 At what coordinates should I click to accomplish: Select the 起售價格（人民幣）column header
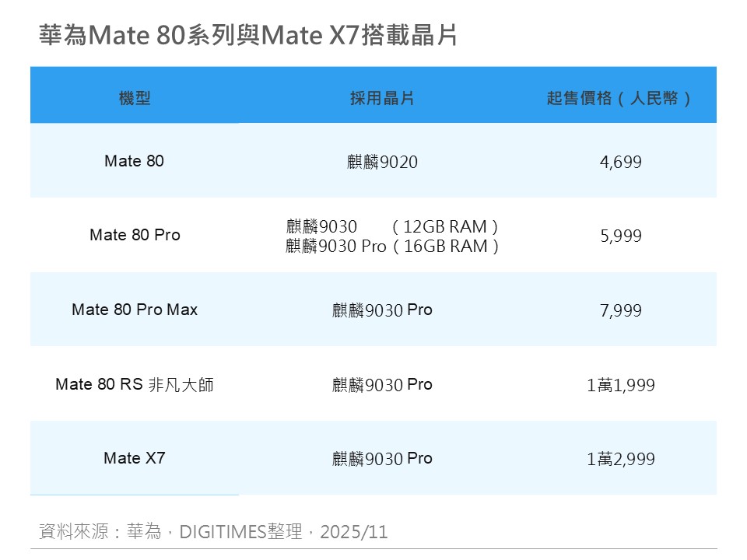[x=620, y=98]
